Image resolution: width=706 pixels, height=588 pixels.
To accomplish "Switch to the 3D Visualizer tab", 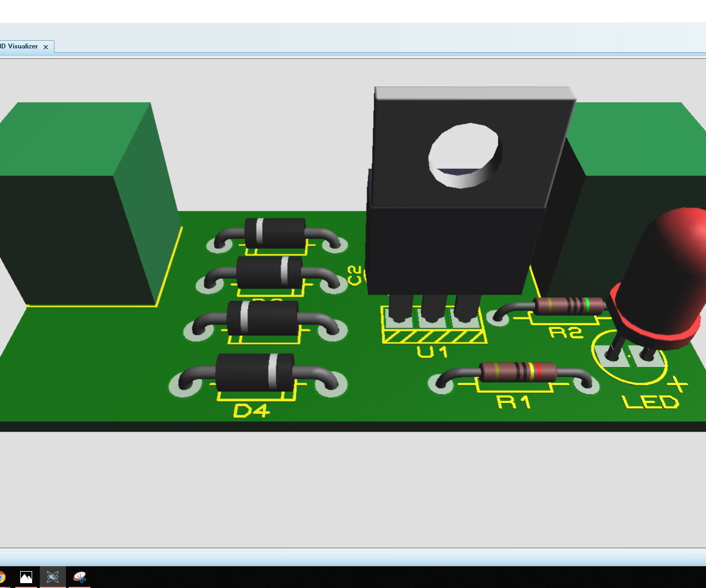I will 19,46.
